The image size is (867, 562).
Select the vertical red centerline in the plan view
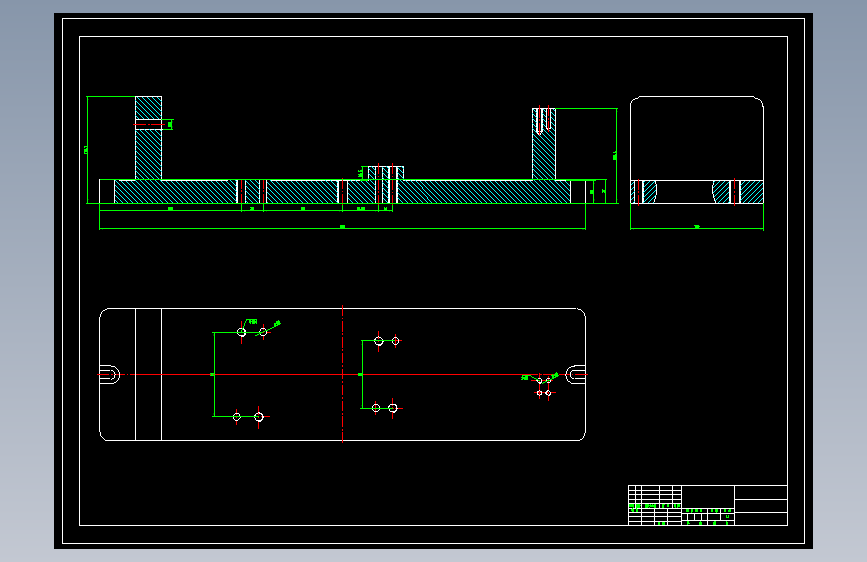click(x=342, y=374)
